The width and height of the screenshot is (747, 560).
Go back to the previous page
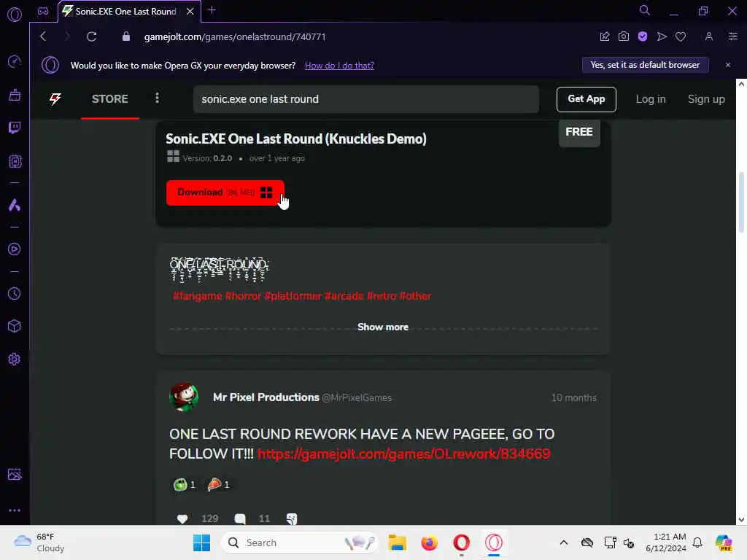pyautogui.click(x=43, y=36)
